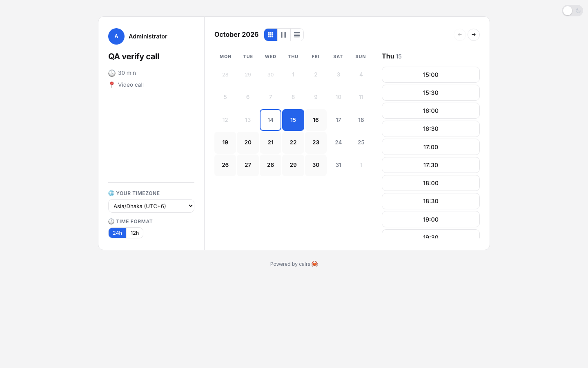Viewport: 588px width, 368px height.
Task: Select October 29 on calendar
Action: [293, 165]
